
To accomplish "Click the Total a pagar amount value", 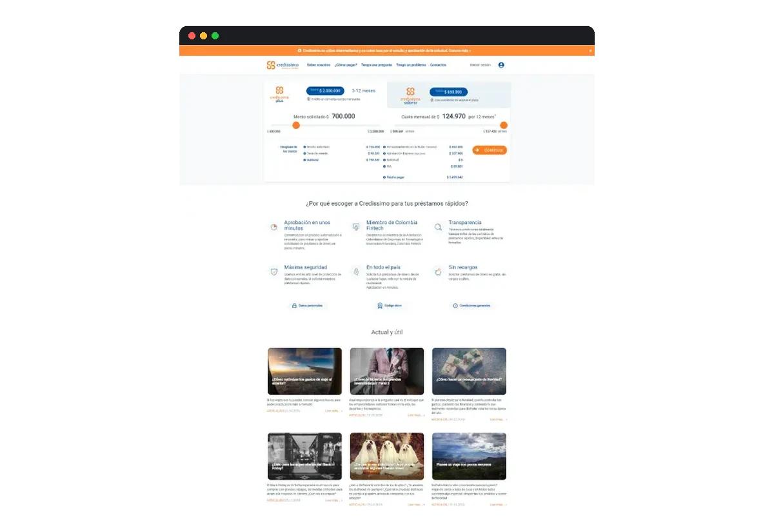I will click(x=455, y=177).
